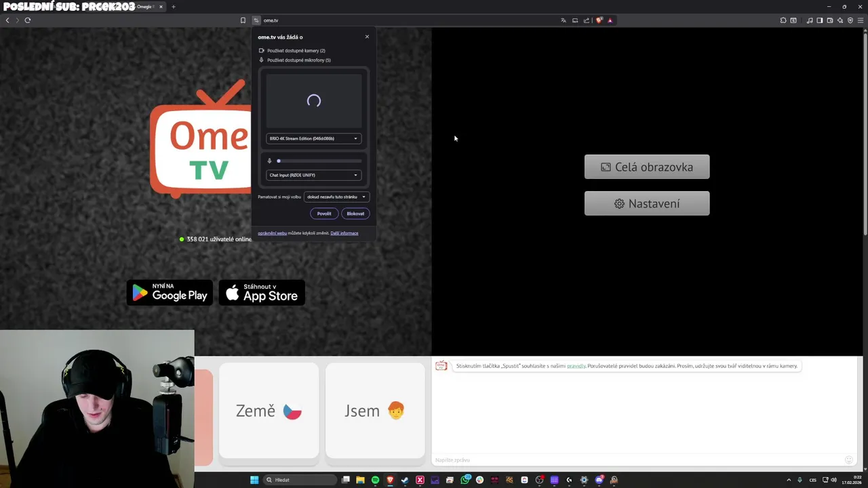Image resolution: width=868 pixels, height=488 pixels.
Task: Focus the 'Napište zprávu' message field
Action: 637,460
